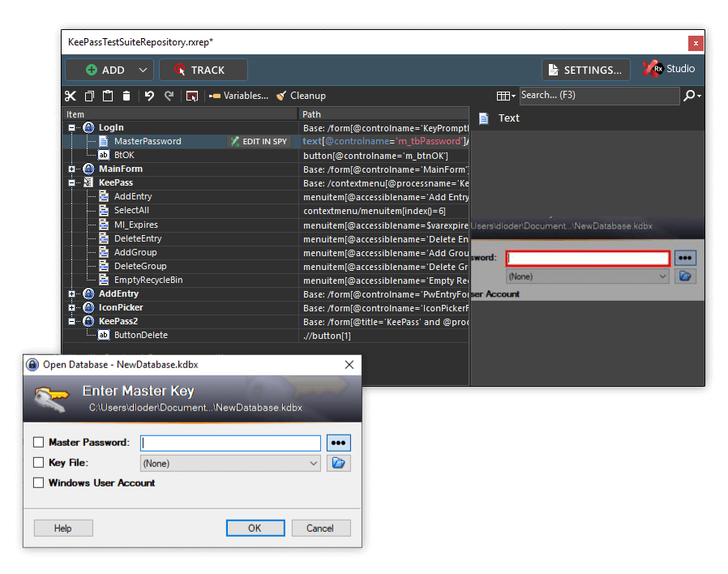This screenshot has width=728, height=574.
Task: Click the Master Password text field
Action: [230, 443]
